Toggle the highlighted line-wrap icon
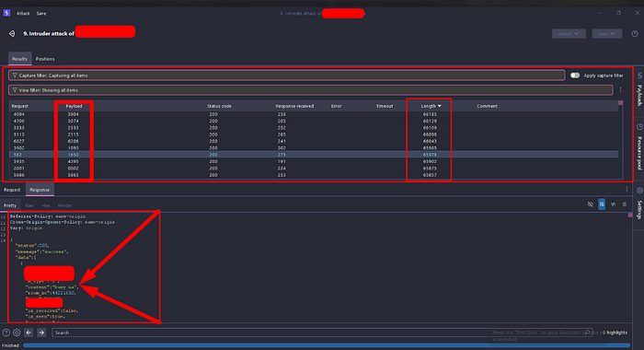 [602, 204]
